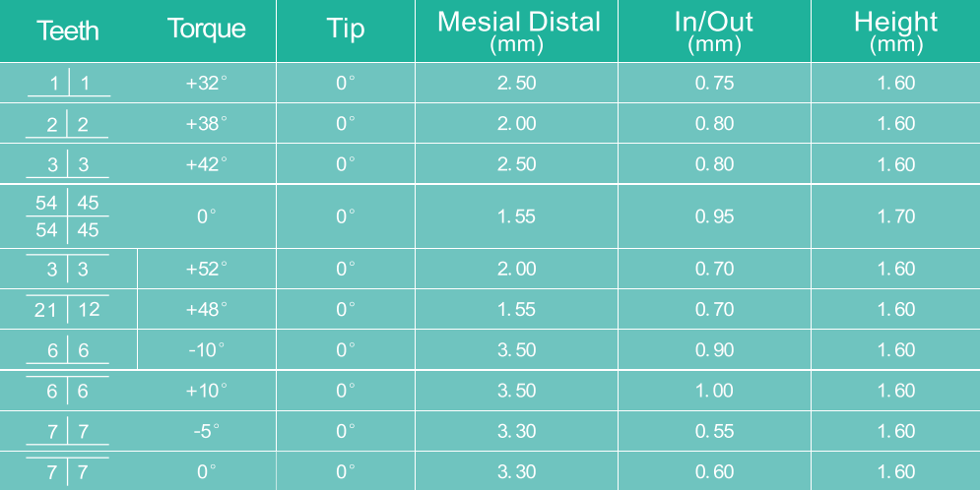Click the 0.95 In/Out value

714,216
